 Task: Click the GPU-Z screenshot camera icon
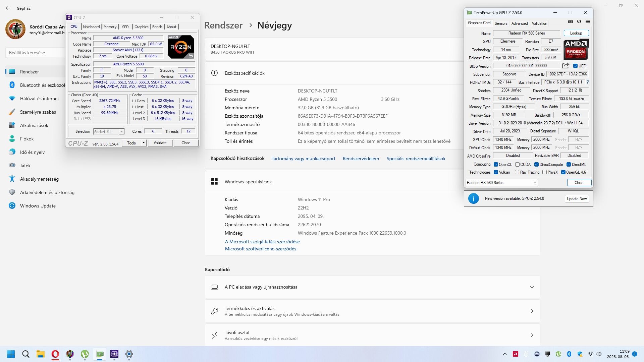click(570, 22)
